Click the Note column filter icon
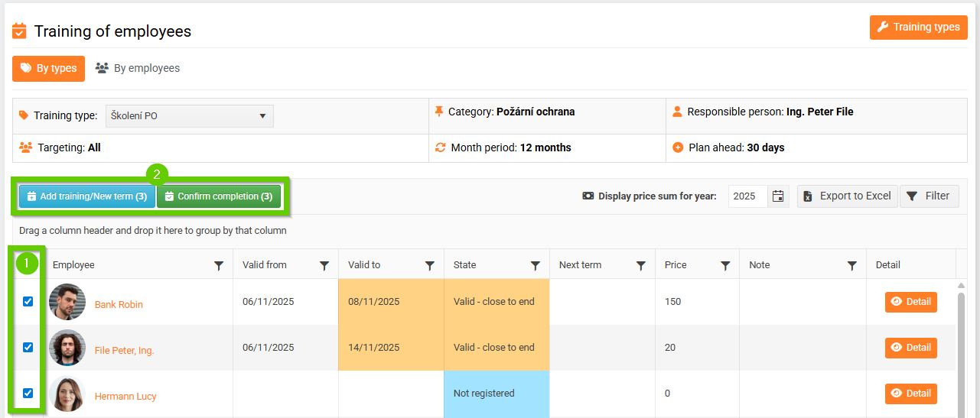The height and width of the screenshot is (418, 980). point(852,265)
